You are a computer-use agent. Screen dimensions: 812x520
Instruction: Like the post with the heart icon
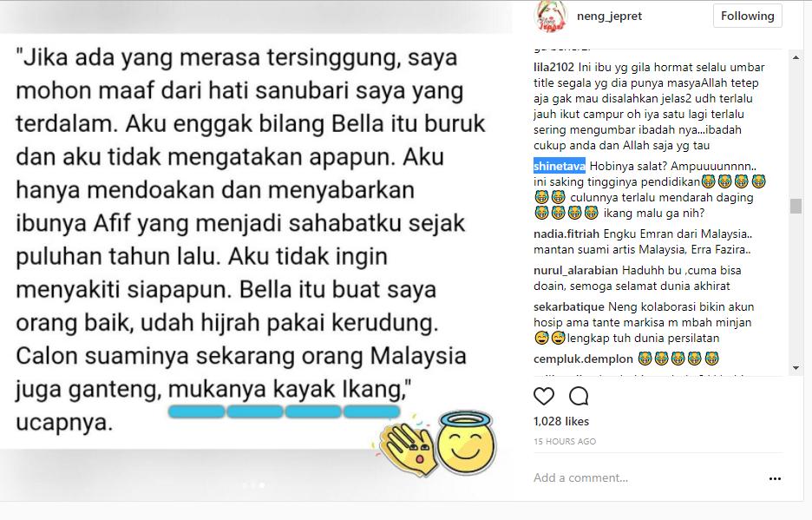pos(544,396)
